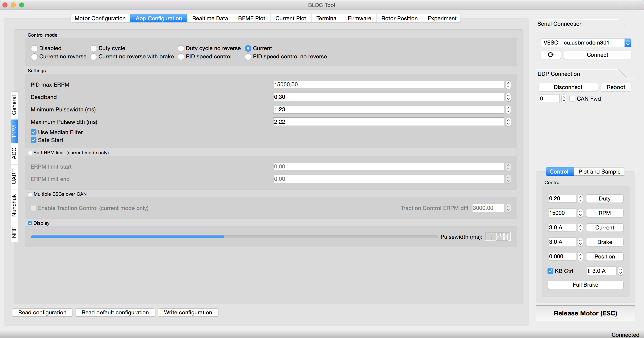Select the Duty cycle radio button
The image size is (644, 338).
pos(94,48)
